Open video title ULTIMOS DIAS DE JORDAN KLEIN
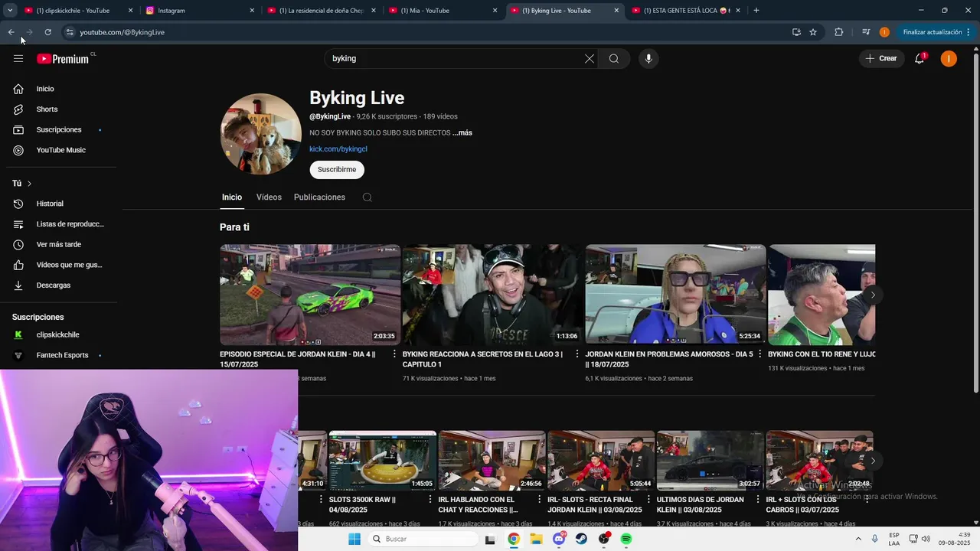 701,504
